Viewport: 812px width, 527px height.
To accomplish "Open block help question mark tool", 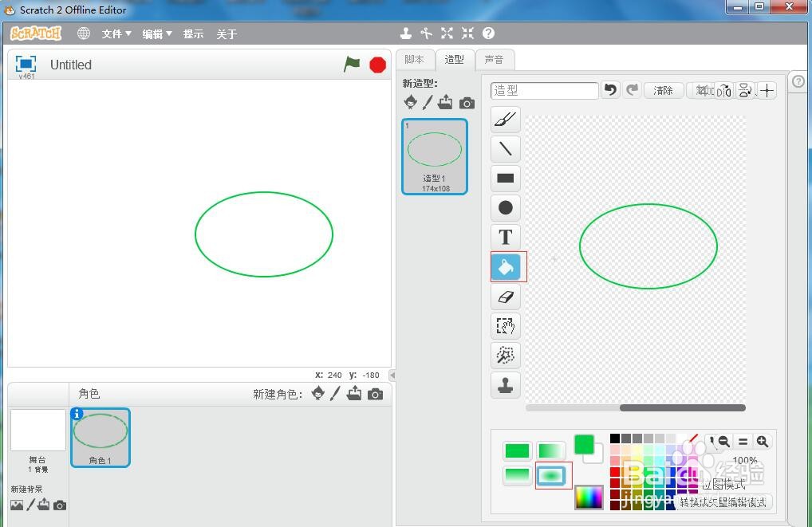I will (x=488, y=33).
